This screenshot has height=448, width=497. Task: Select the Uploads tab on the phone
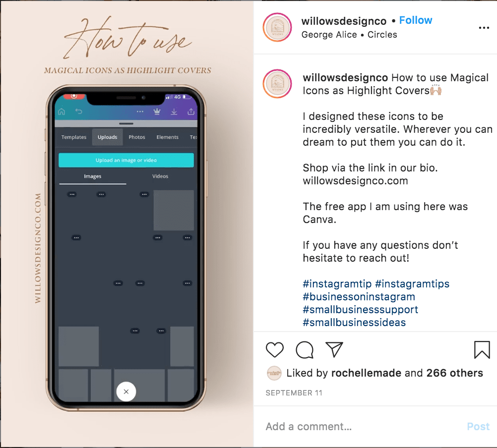(108, 137)
